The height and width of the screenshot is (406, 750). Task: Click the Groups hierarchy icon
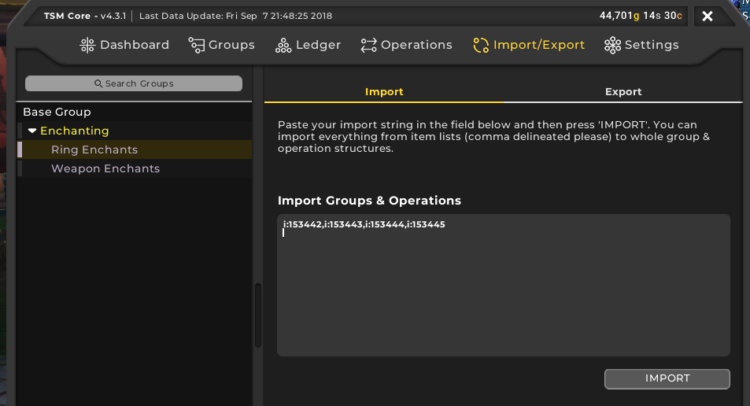[196, 45]
